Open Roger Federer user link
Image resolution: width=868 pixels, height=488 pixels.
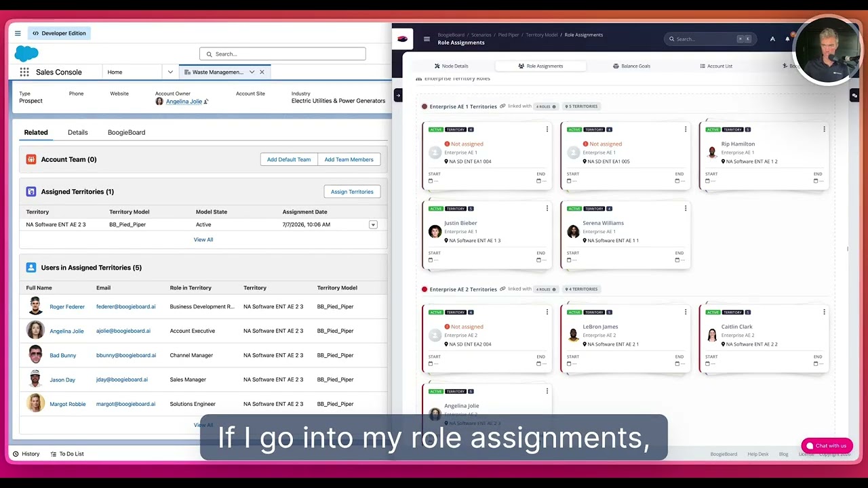[67, 306]
